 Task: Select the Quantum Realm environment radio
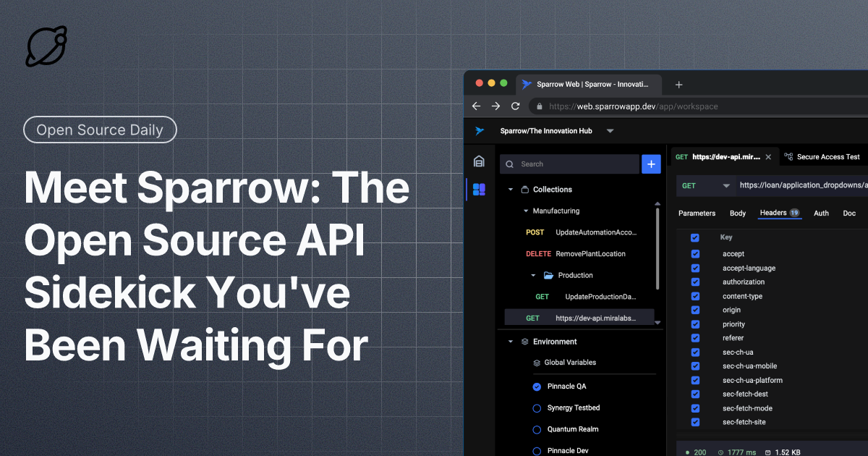tap(537, 429)
